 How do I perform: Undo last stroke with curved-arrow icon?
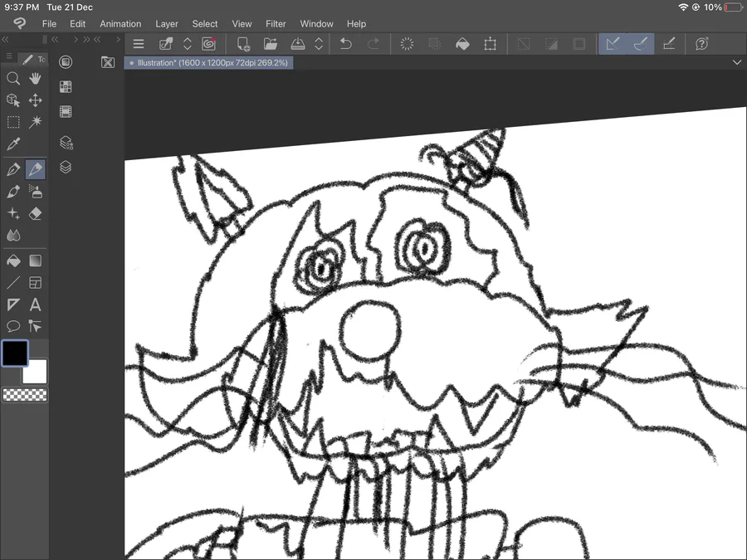[346, 44]
